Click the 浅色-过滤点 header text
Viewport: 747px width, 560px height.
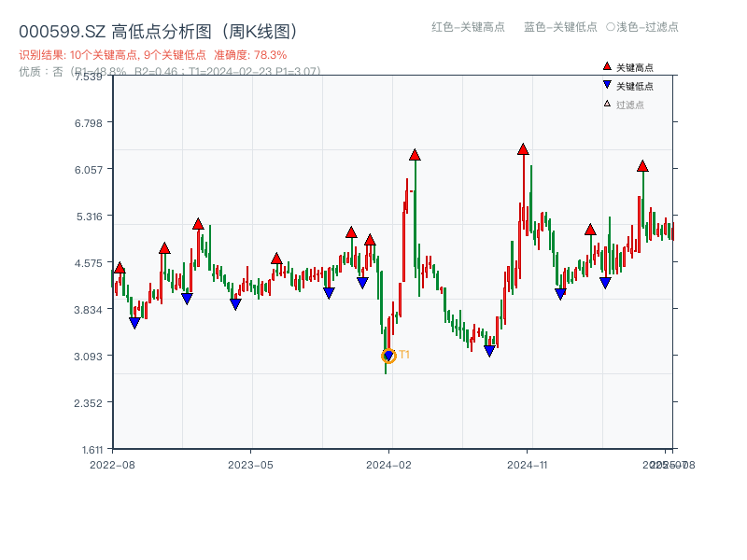coord(647,27)
